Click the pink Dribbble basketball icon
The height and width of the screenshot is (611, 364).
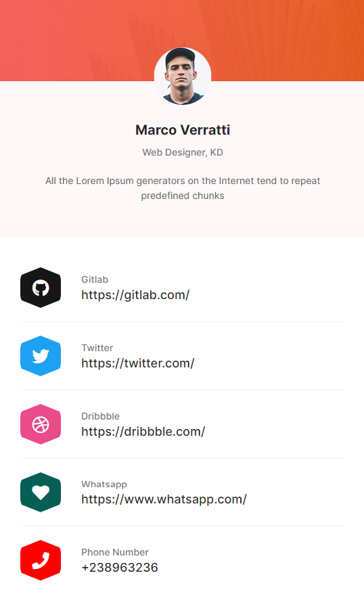click(41, 424)
